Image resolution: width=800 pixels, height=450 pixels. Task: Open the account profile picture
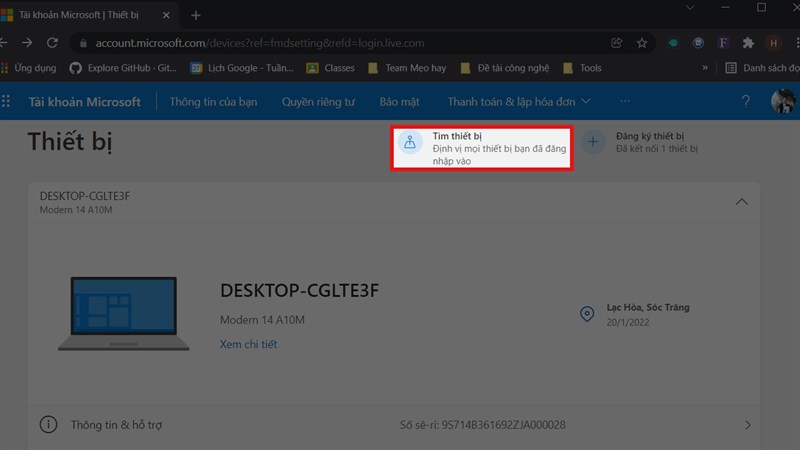(x=783, y=101)
